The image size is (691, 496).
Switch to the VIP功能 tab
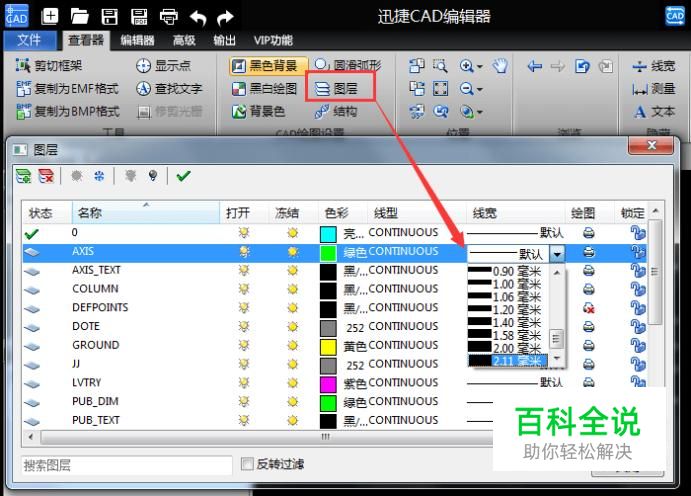click(x=273, y=41)
